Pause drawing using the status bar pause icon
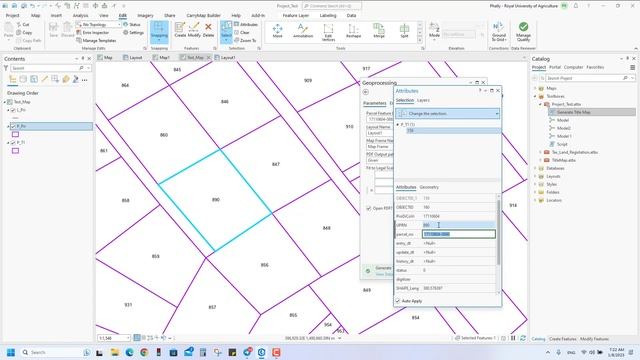This screenshot has height=360, width=640. (513, 338)
